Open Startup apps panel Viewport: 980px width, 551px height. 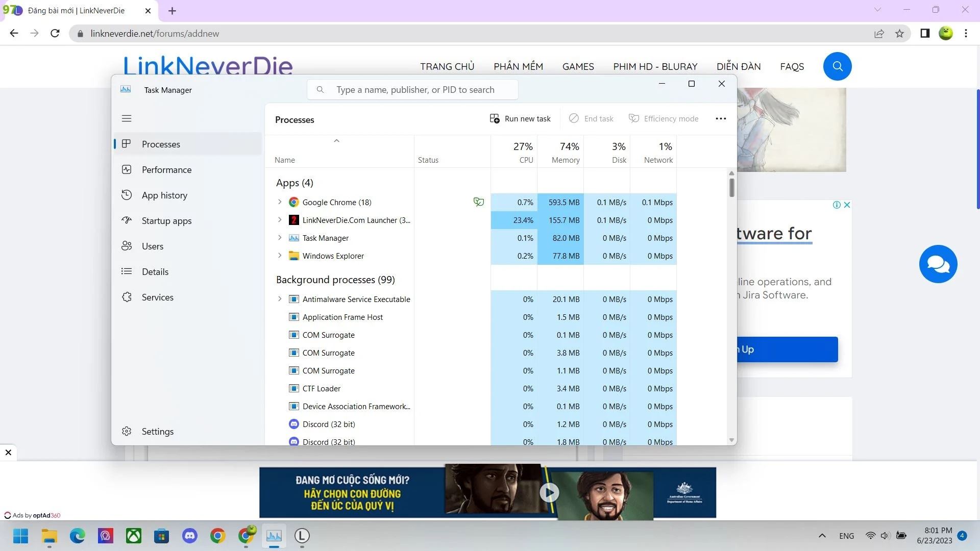click(166, 220)
